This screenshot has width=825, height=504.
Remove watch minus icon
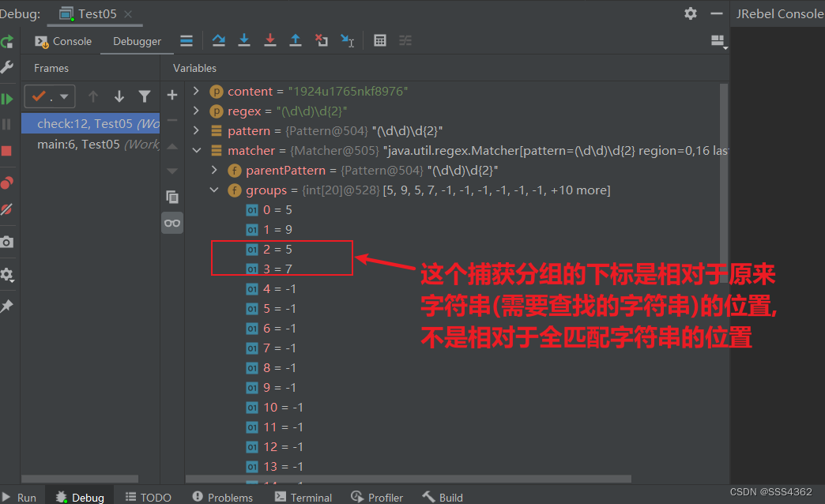[x=172, y=121]
